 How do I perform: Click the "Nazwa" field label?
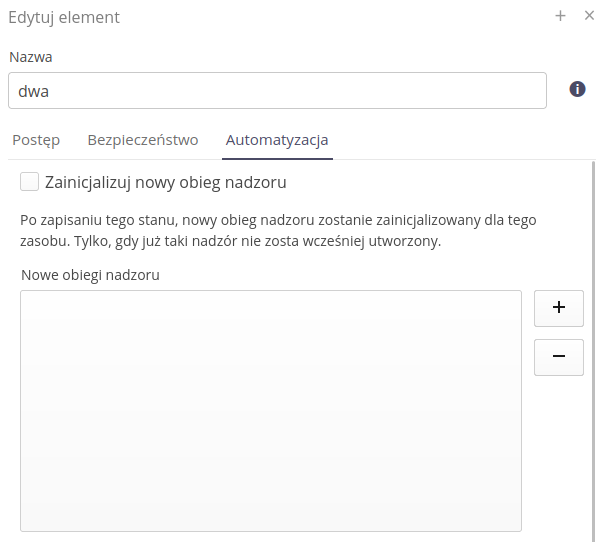30,58
